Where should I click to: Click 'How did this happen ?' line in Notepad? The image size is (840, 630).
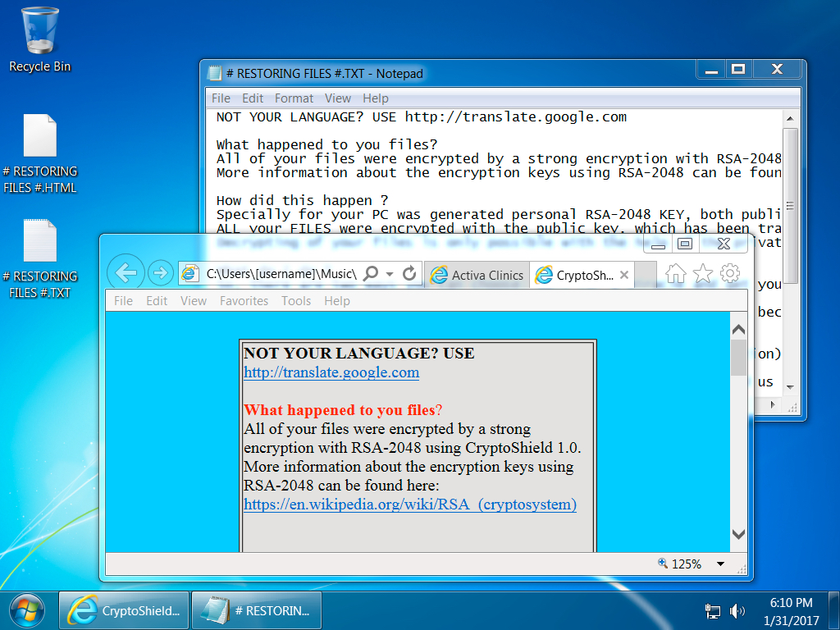302,200
